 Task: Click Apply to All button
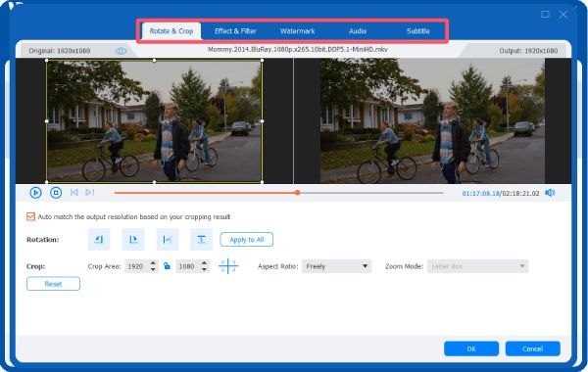pyautogui.click(x=246, y=240)
